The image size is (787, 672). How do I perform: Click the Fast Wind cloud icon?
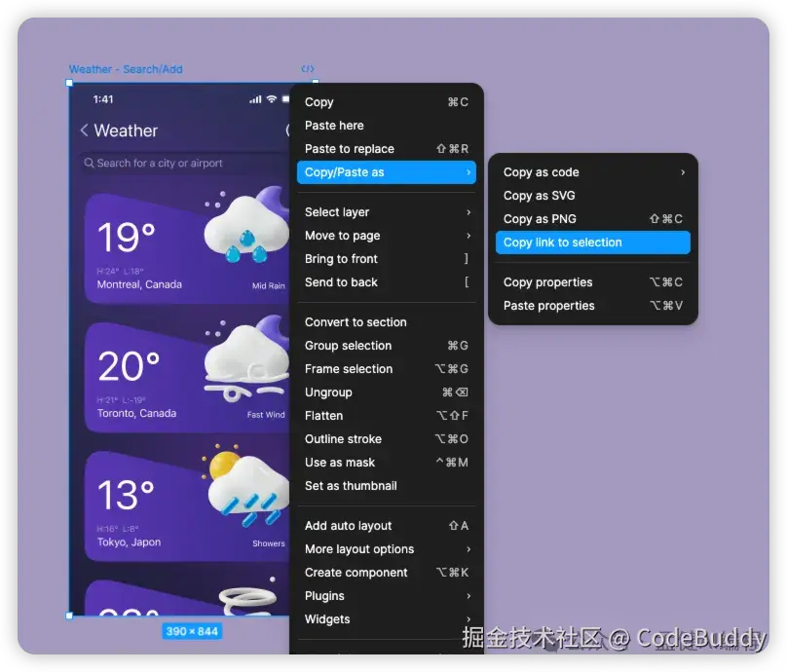tap(245, 357)
